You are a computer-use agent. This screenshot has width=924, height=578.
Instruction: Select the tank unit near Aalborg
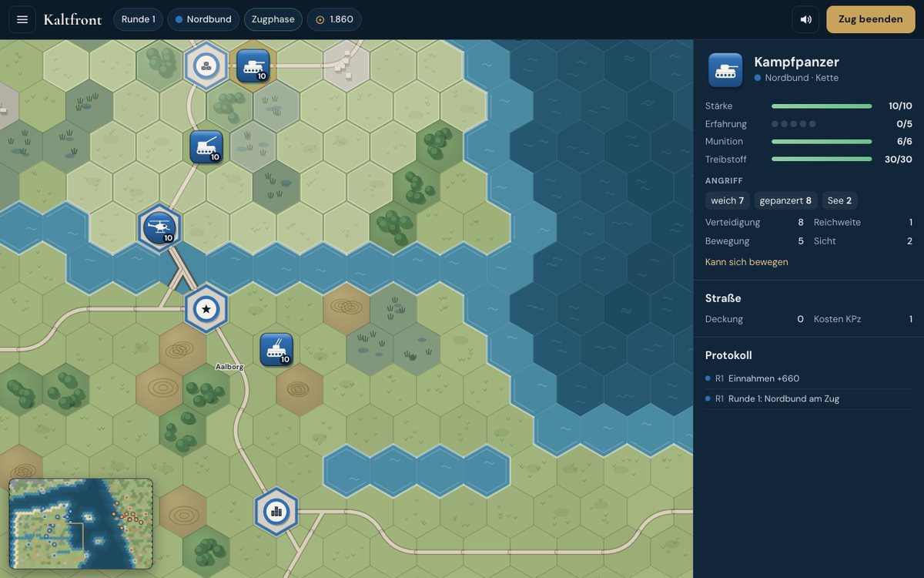click(x=276, y=349)
